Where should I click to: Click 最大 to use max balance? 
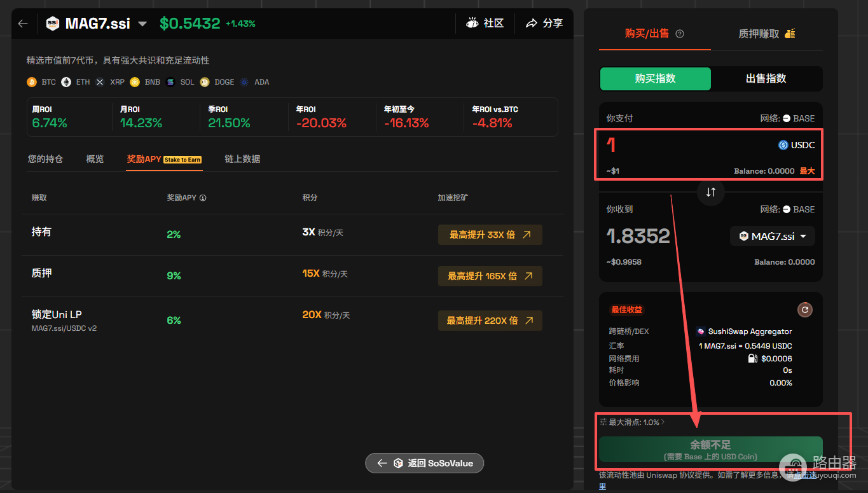[x=807, y=171]
